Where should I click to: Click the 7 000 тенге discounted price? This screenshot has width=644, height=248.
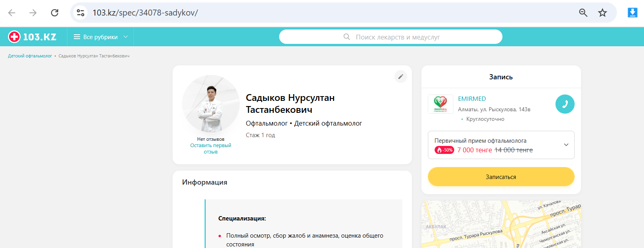pos(475,150)
